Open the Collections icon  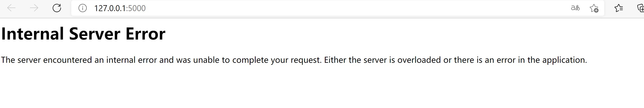pyautogui.click(x=640, y=8)
